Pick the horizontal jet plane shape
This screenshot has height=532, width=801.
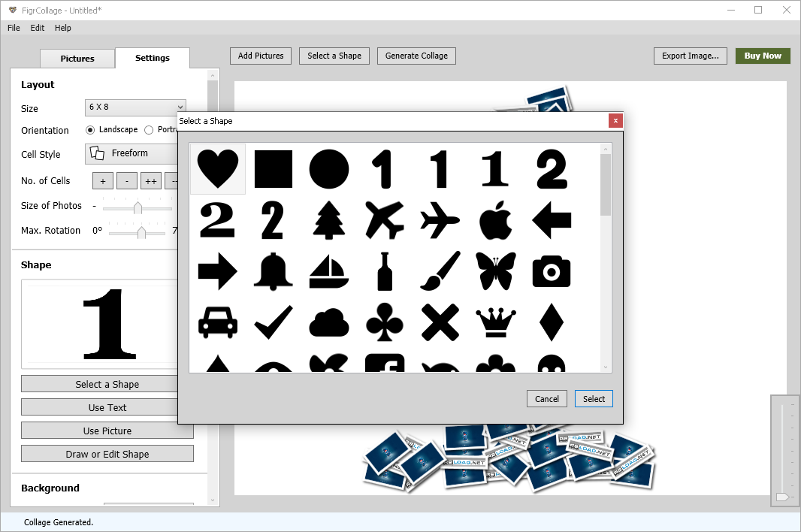point(440,220)
